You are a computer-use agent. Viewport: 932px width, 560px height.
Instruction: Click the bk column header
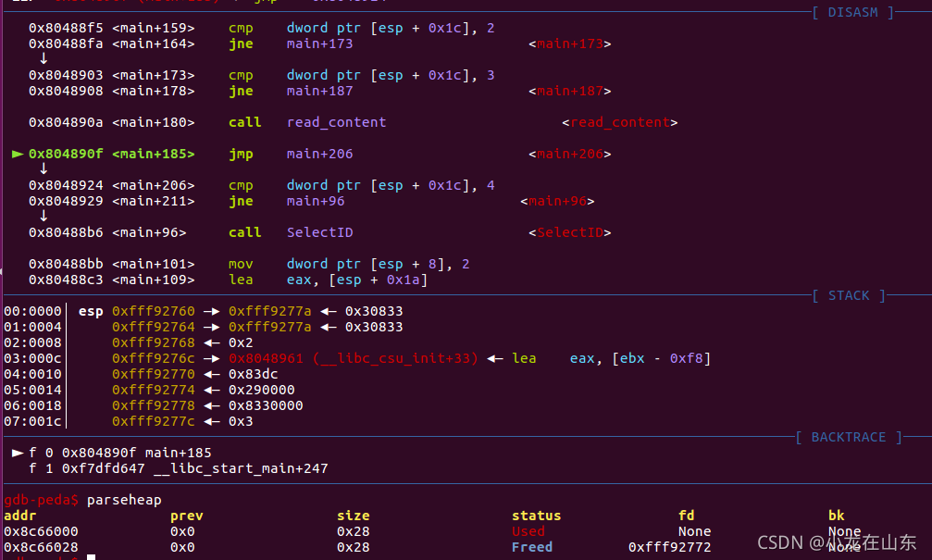(x=837, y=516)
